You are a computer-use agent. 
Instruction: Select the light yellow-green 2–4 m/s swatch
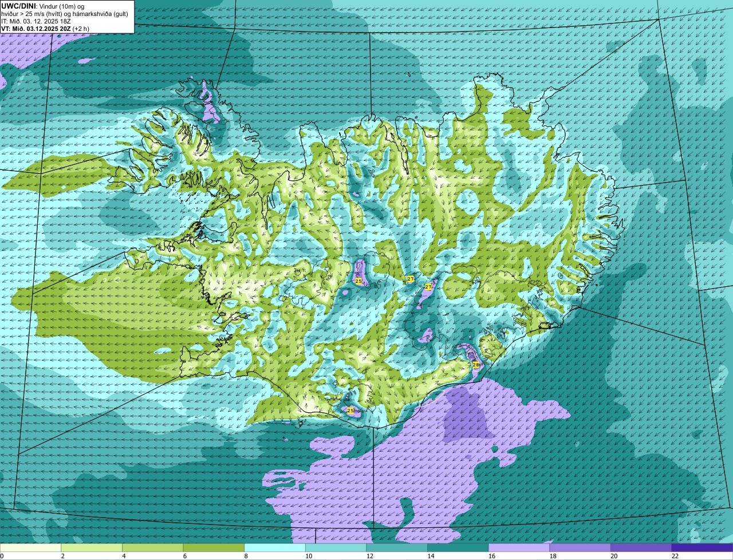(x=92, y=547)
